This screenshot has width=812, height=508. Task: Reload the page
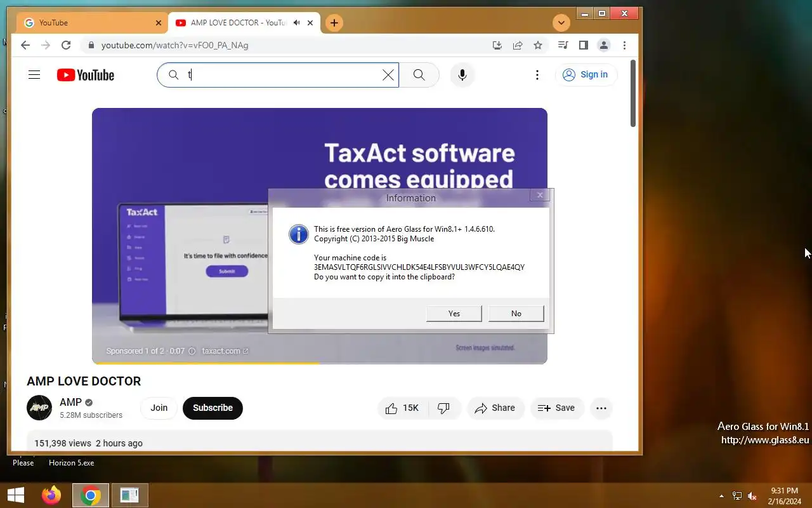[x=66, y=45]
